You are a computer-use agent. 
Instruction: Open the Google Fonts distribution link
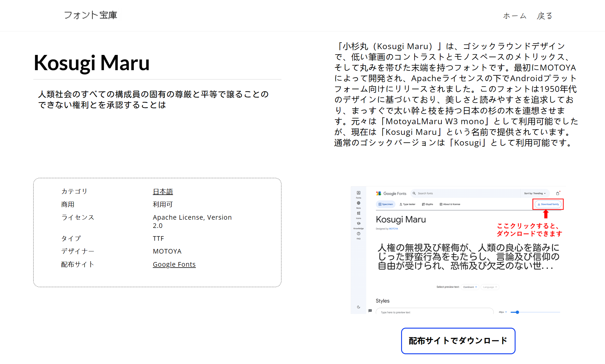[x=174, y=264]
